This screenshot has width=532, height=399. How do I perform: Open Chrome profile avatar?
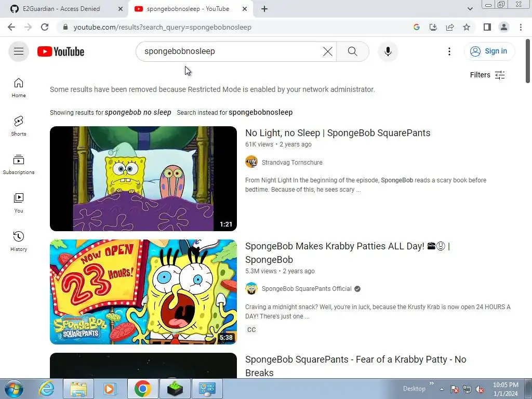[x=504, y=27]
